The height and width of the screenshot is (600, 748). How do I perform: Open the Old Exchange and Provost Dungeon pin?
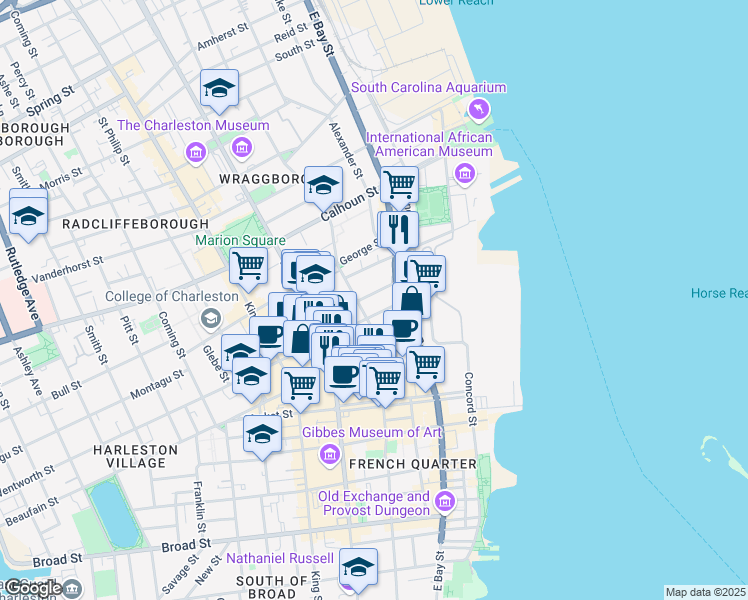pyautogui.click(x=445, y=501)
